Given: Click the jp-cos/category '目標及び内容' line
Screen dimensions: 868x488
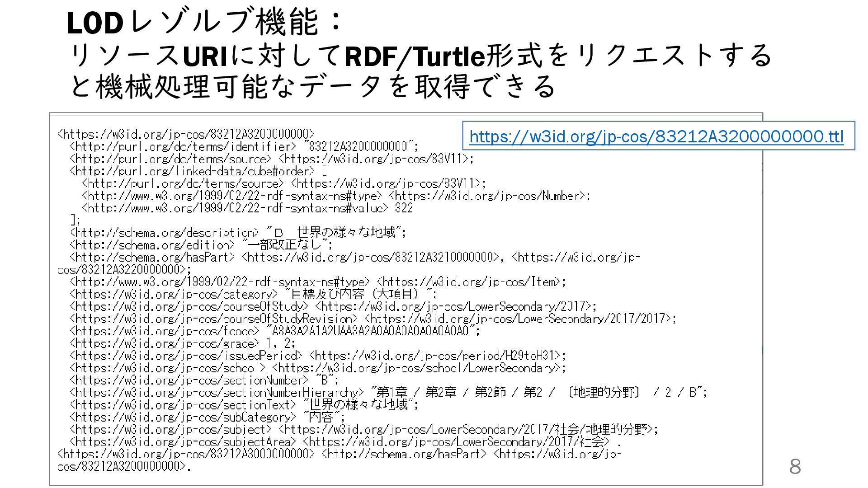Looking at the screenshot, I should tap(253, 294).
